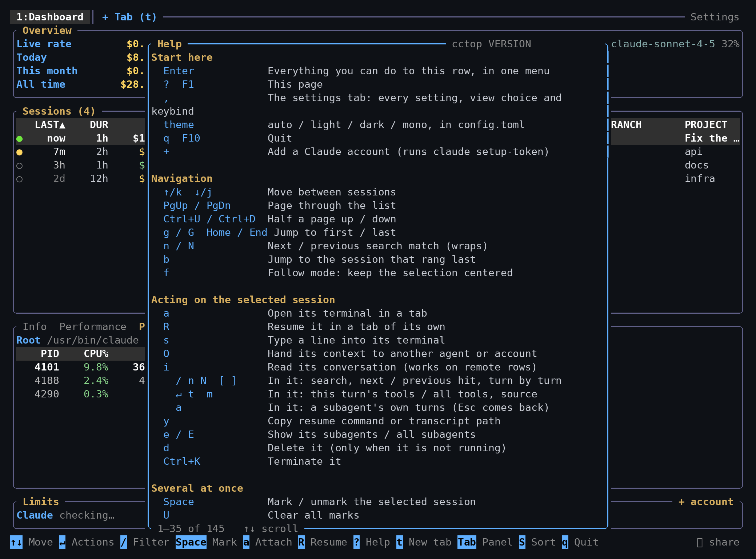
Task: Click the + account button in Limits
Action: 706,501
